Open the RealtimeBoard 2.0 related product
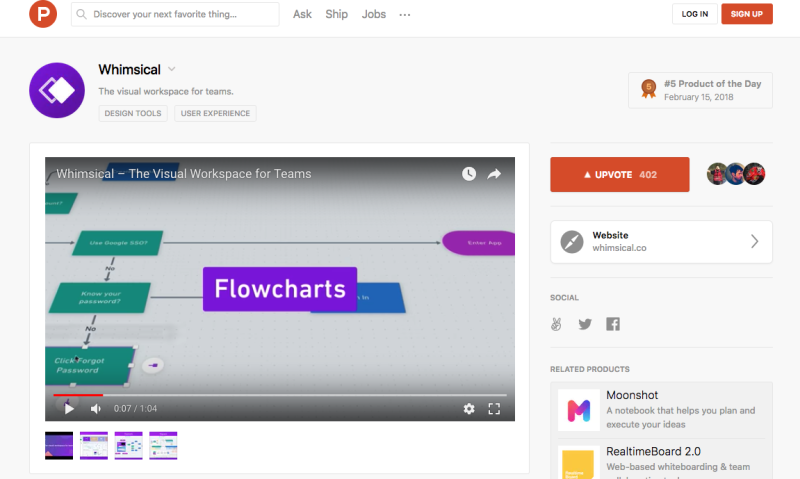 click(x=661, y=462)
